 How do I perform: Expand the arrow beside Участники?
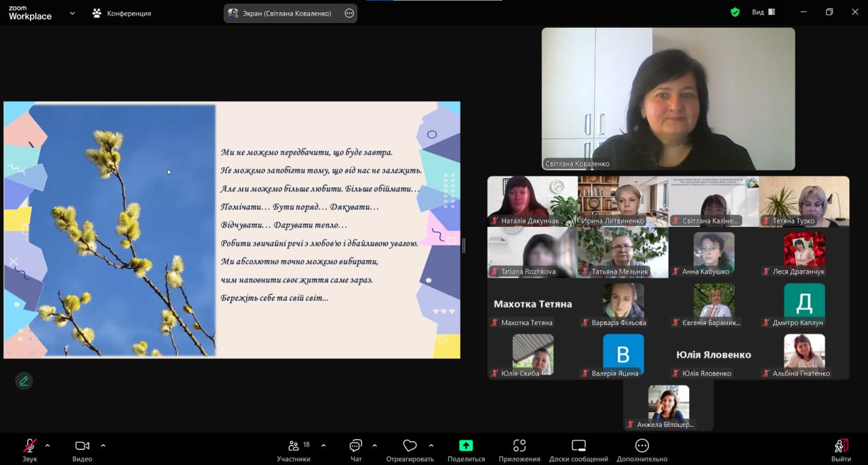coord(323,446)
